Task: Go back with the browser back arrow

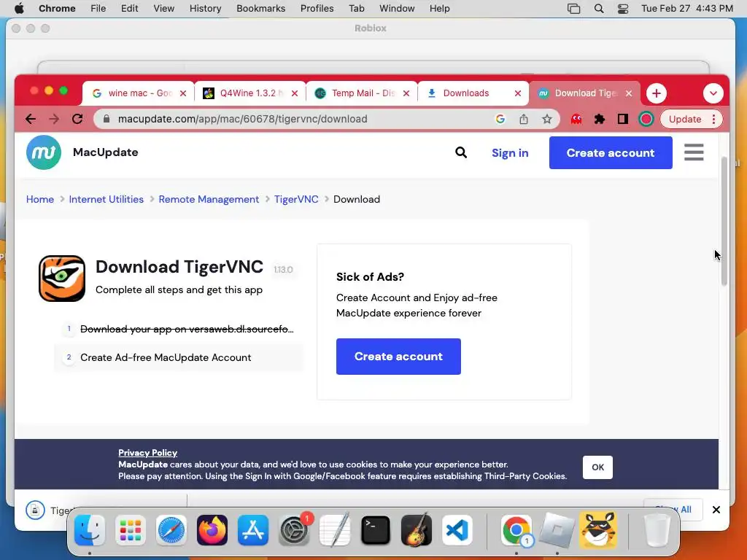Action: [x=31, y=119]
